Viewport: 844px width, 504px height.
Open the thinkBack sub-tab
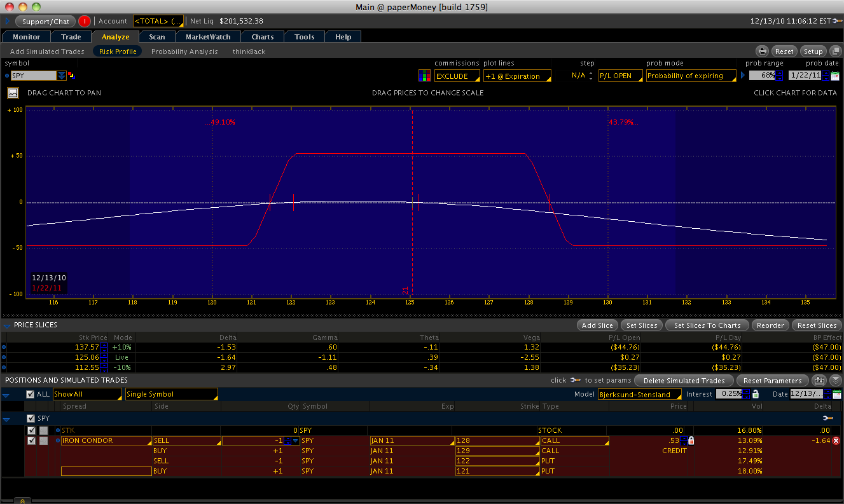[x=249, y=51]
